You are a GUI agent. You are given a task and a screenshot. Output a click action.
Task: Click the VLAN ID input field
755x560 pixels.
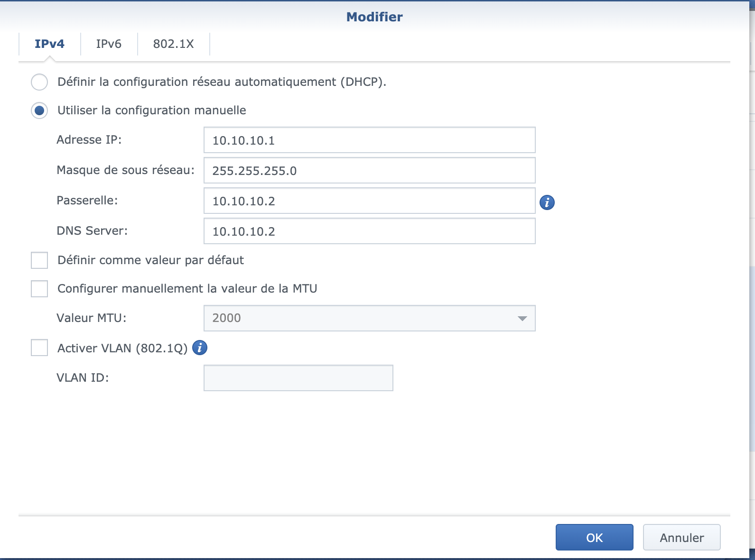tap(298, 378)
